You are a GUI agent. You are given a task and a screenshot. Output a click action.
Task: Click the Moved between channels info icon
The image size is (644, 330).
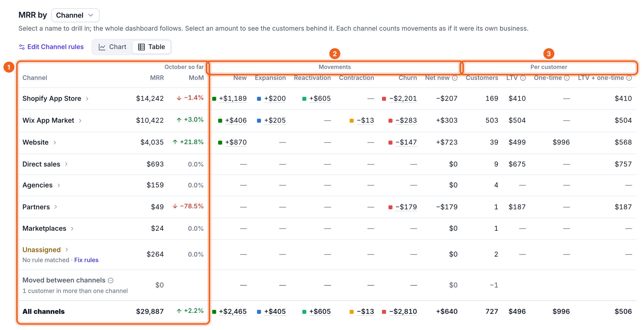[x=111, y=280]
